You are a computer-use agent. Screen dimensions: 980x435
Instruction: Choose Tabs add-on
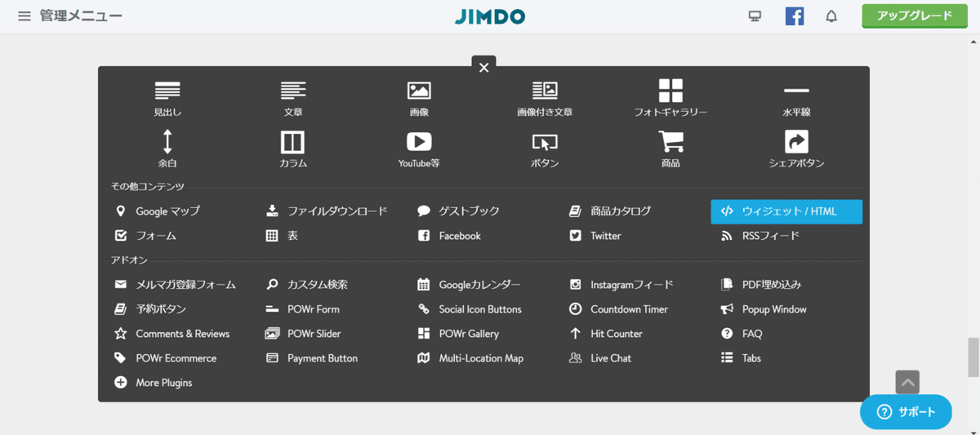(741, 358)
